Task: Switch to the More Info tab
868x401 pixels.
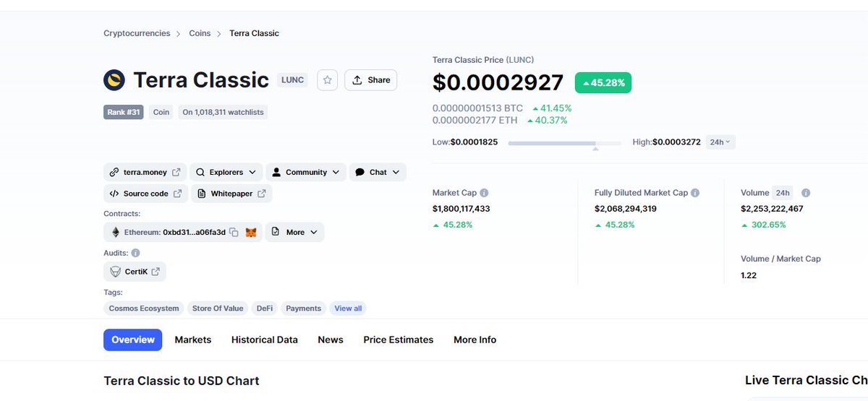Action: 475,340
